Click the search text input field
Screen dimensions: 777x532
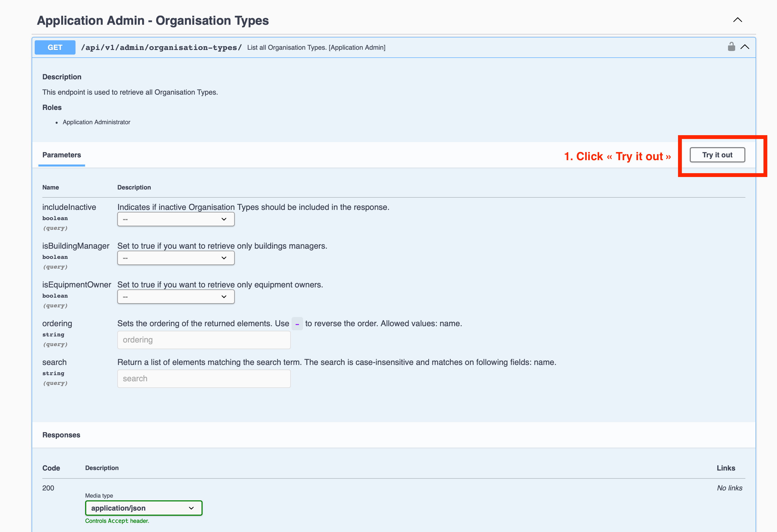coord(204,379)
